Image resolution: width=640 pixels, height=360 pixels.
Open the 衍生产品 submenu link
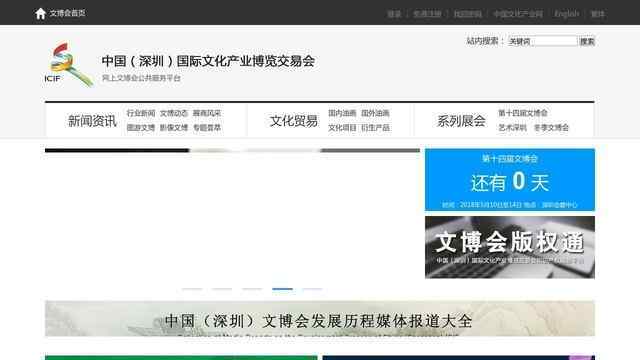375,128
